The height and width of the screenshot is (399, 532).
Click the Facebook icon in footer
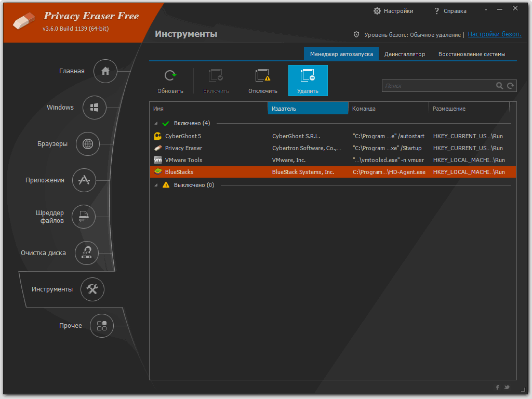pyautogui.click(x=497, y=387)
